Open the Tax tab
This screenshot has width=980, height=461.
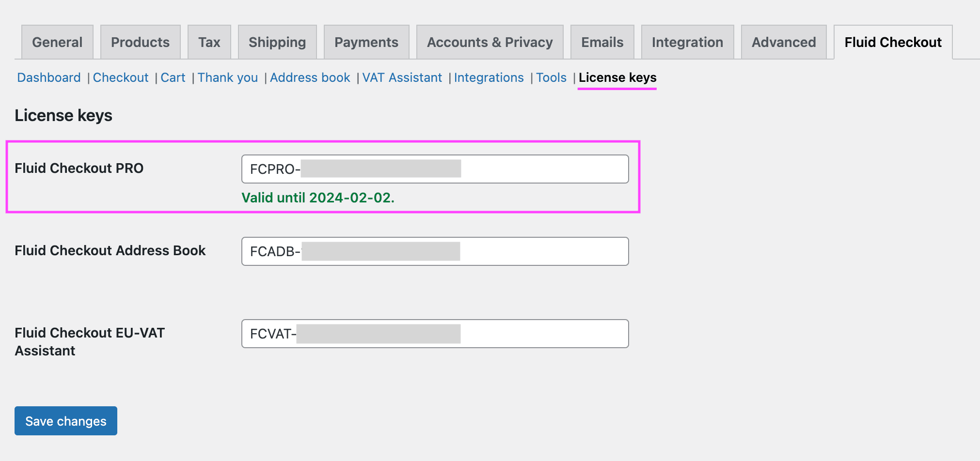(209, 43)
